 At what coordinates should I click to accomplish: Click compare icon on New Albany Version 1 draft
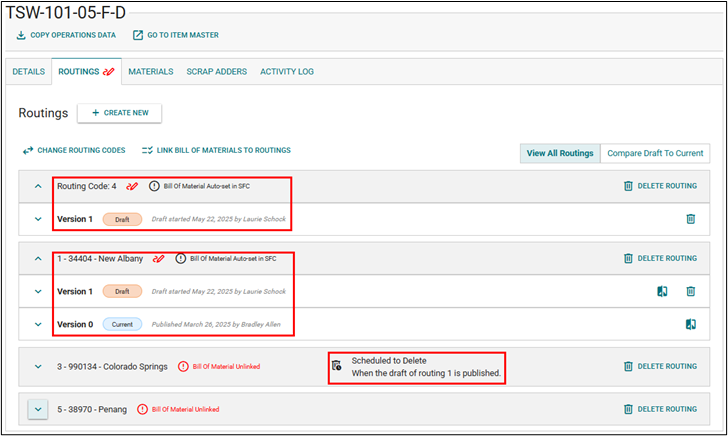tap(662, 291)
